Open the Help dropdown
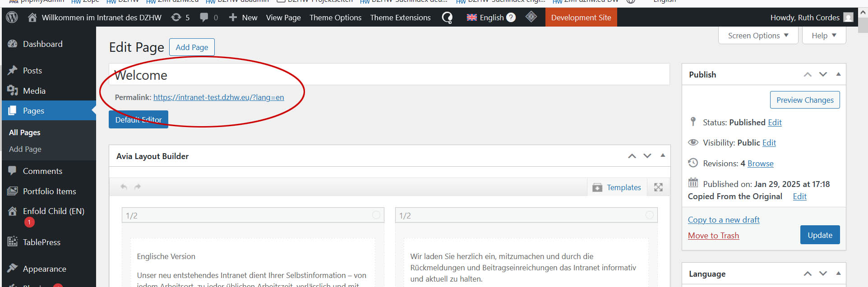The height and width of the screenshot is (287, 868). [824, 36]
